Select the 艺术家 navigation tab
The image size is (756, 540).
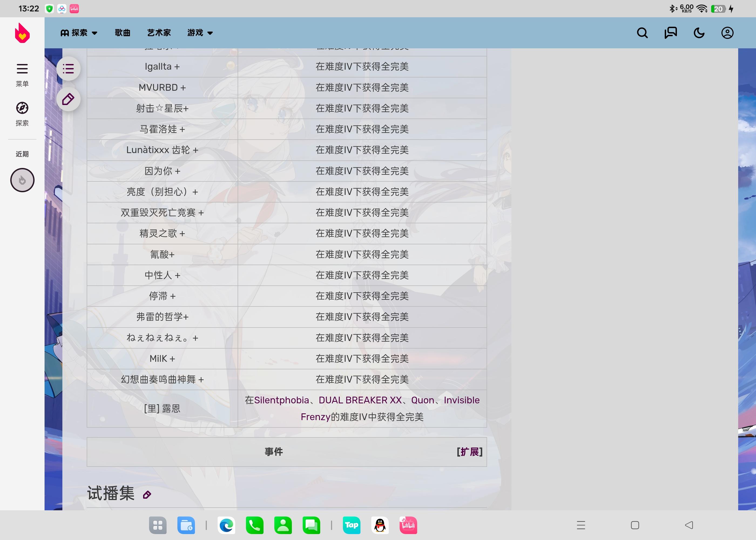click(x=159, y=33)
